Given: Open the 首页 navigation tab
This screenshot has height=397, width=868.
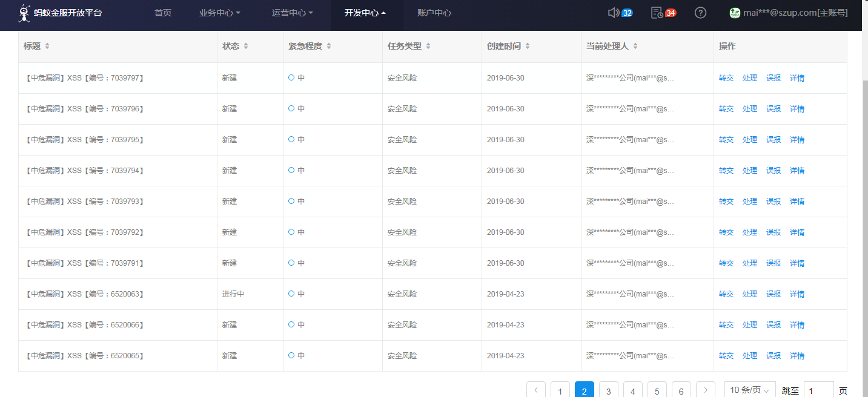Looking at the screenshot, I should click(x=163, y=13).
